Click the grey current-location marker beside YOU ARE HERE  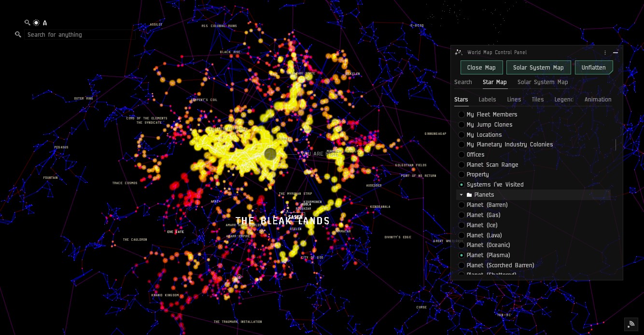point(270,154)
